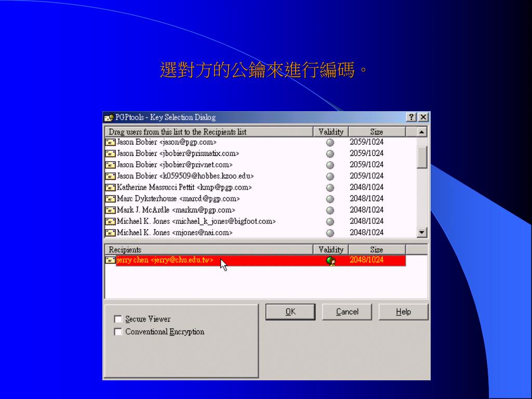This screenshot has height=399, width=532.
Task: Click validity dot for jbobier@privnet.com
Action: tap(330, 165)
